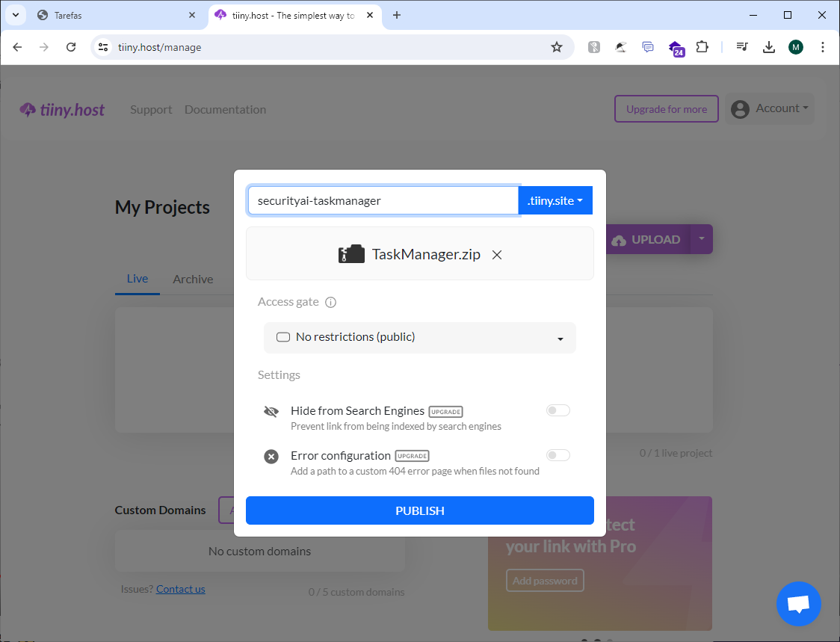Image resolution: width=840 pixels, height=642 pixels.
Task: Click the "Custom Domains" heading
Action: 160,510
